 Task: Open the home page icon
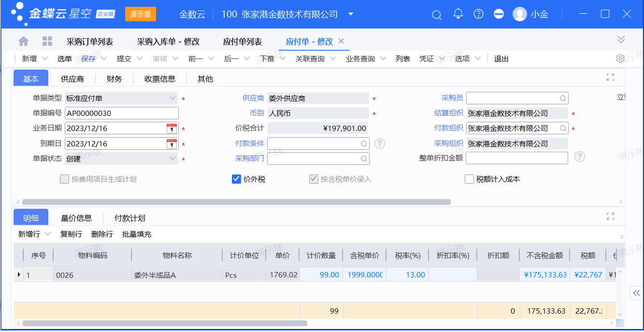(x=23, y=41)
